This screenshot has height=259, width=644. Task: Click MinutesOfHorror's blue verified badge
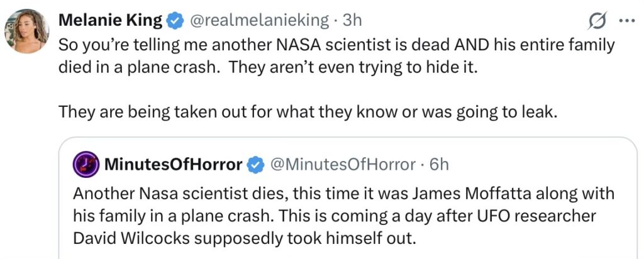[x=255, y=165]
